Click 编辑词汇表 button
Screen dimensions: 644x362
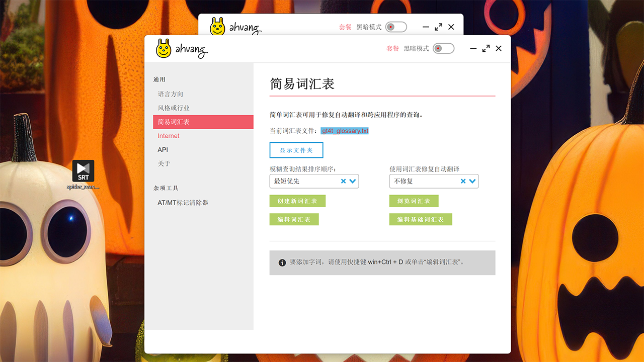tap(294, 219)
